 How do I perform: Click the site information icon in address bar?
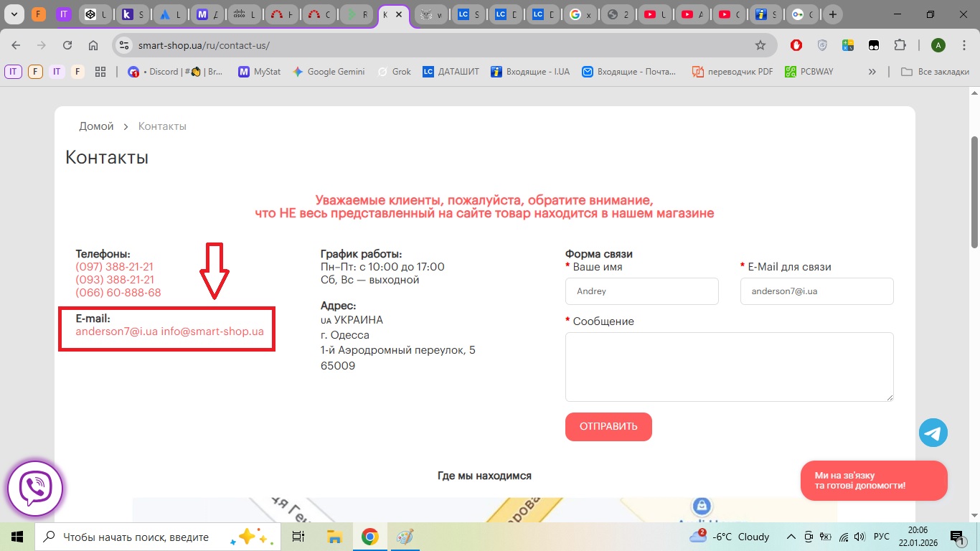125,45
